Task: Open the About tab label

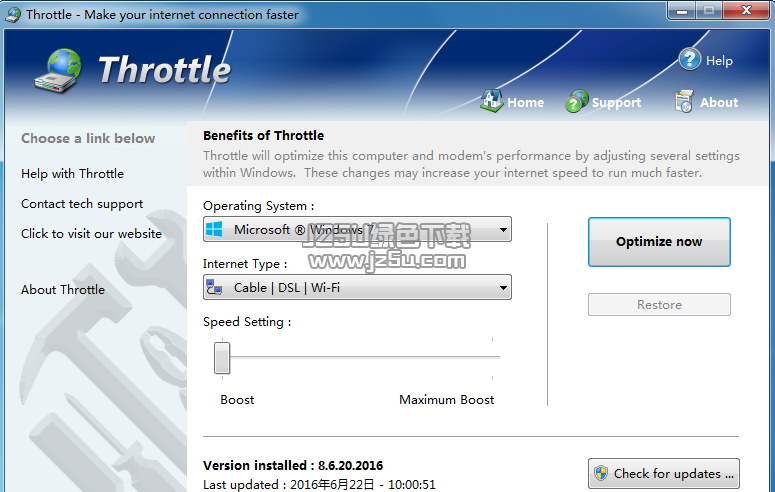Action: pos(719,102)
